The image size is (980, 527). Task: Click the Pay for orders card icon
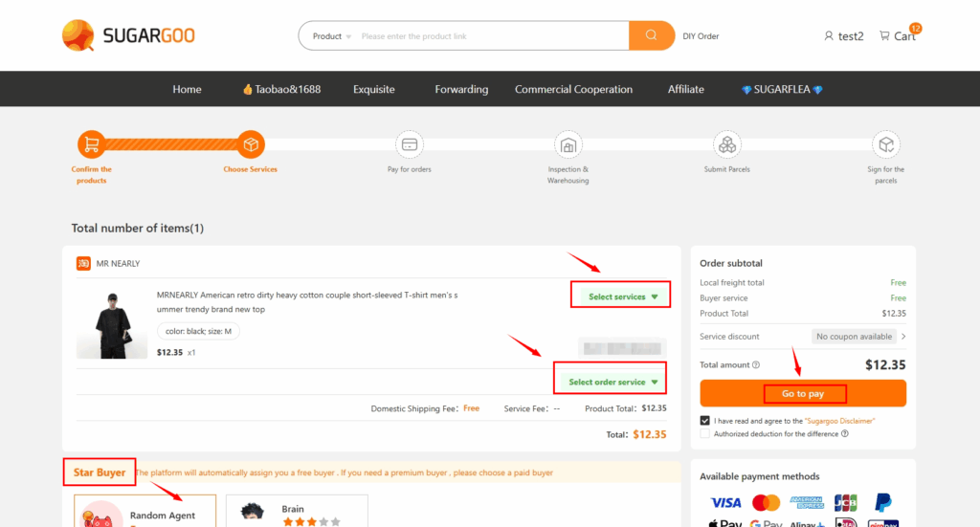click(410, 144)
